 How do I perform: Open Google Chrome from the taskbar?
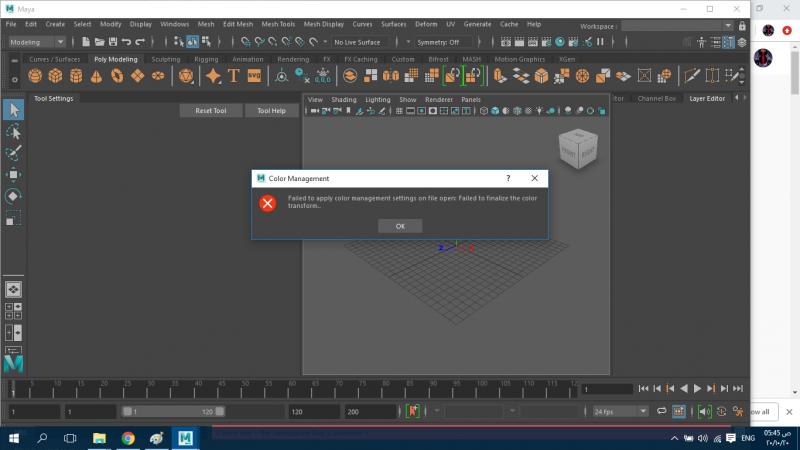(x=128, y=438)
